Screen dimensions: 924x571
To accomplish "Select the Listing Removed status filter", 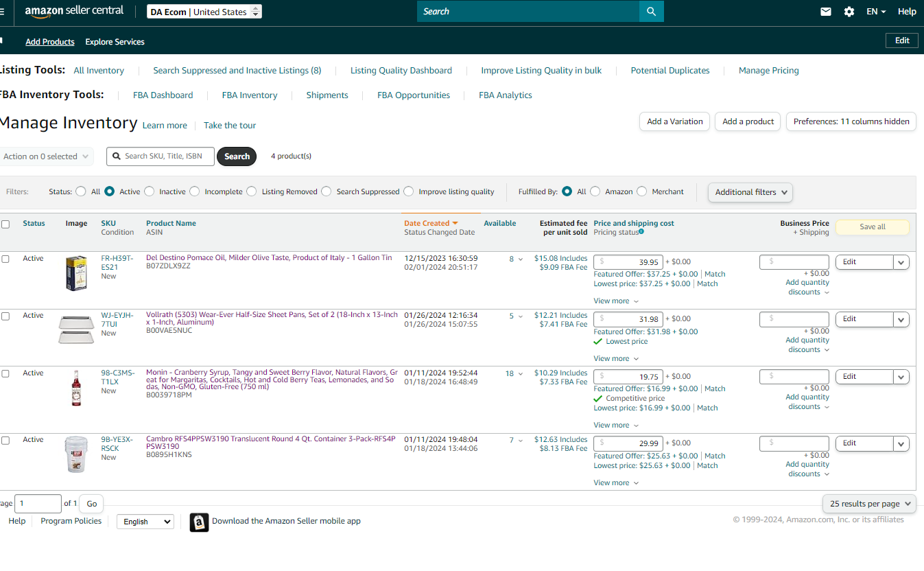I will tap(252, 191).
